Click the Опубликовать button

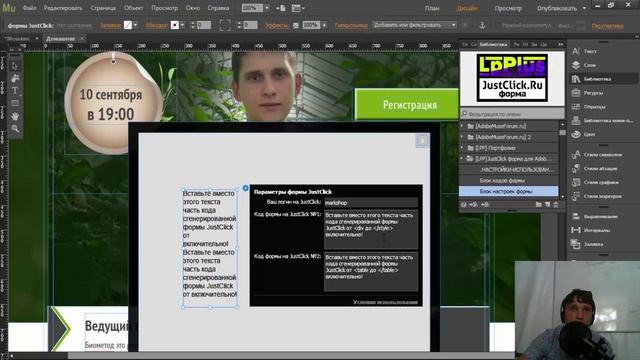[x=557, y=8]
